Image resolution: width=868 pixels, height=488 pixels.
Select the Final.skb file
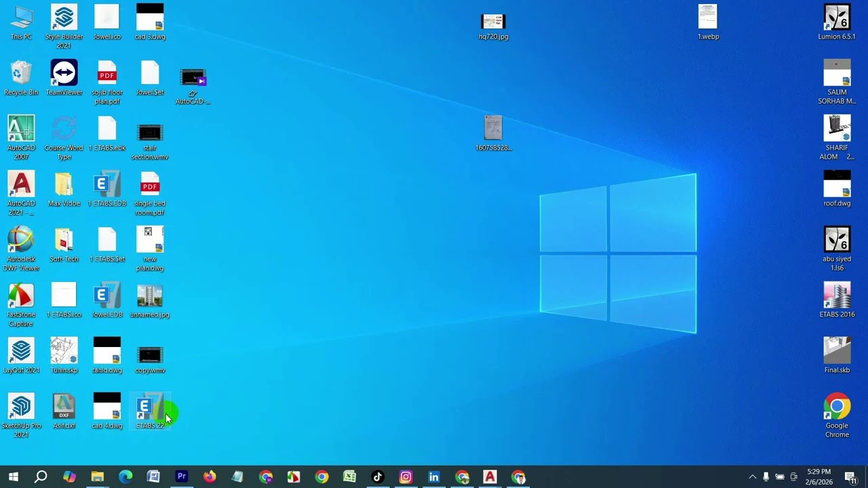click(x=837, y=356)
